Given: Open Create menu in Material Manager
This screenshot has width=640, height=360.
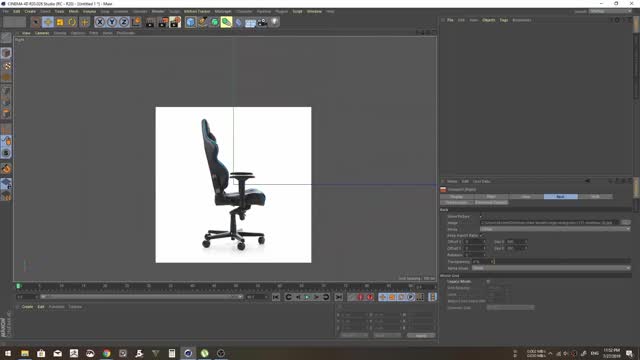Looking at the screenshot, I should tap(27, 307).
